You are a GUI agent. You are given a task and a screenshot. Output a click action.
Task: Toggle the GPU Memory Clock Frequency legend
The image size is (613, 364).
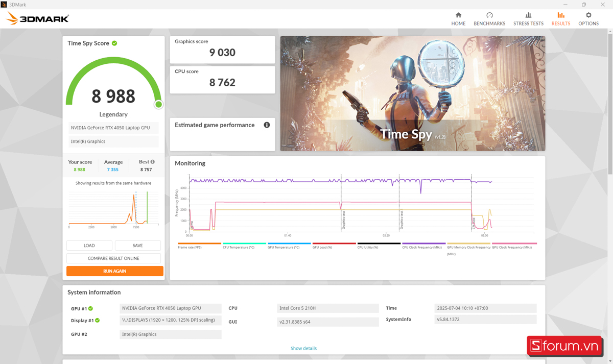pos(468,249)
